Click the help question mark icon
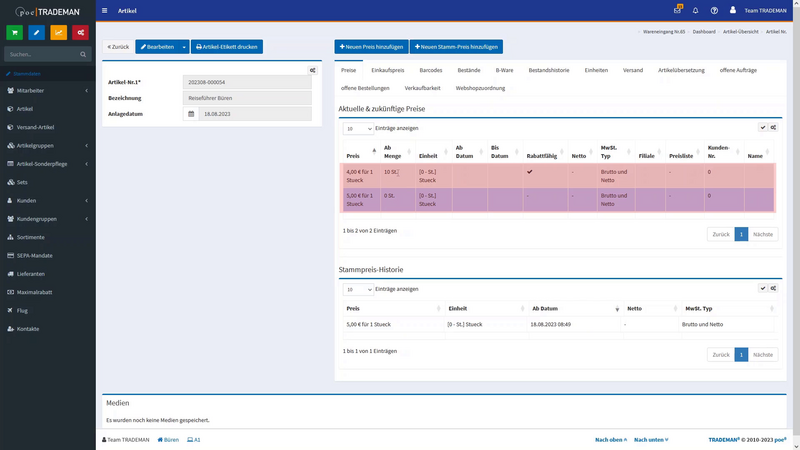 point(714,10)
